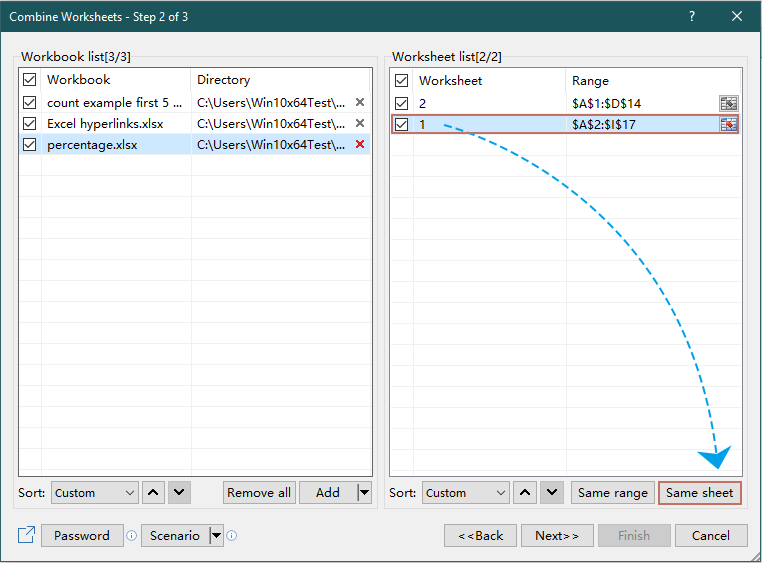The image size is (762, 563).
Task: Open the Scenario dropdown arrow
Action: 216,535
